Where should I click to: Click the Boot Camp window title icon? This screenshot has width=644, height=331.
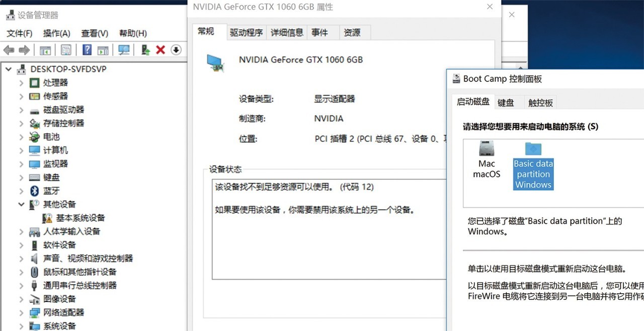[x=456, y=79]
